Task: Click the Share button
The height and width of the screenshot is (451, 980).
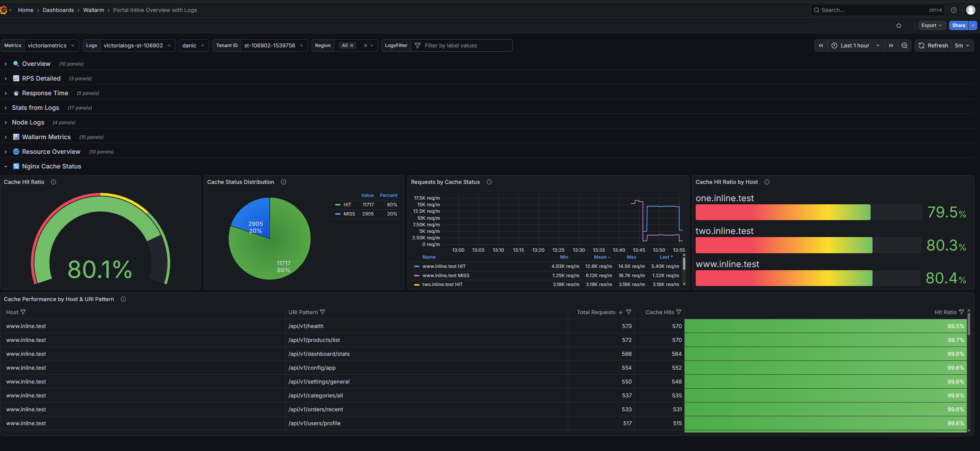Action: click(958, 25)
